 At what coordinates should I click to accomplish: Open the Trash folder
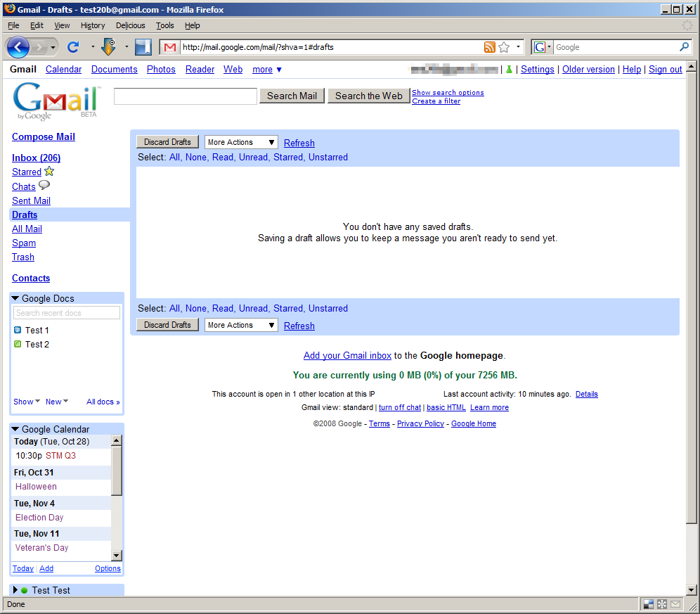tap(23, 257)
